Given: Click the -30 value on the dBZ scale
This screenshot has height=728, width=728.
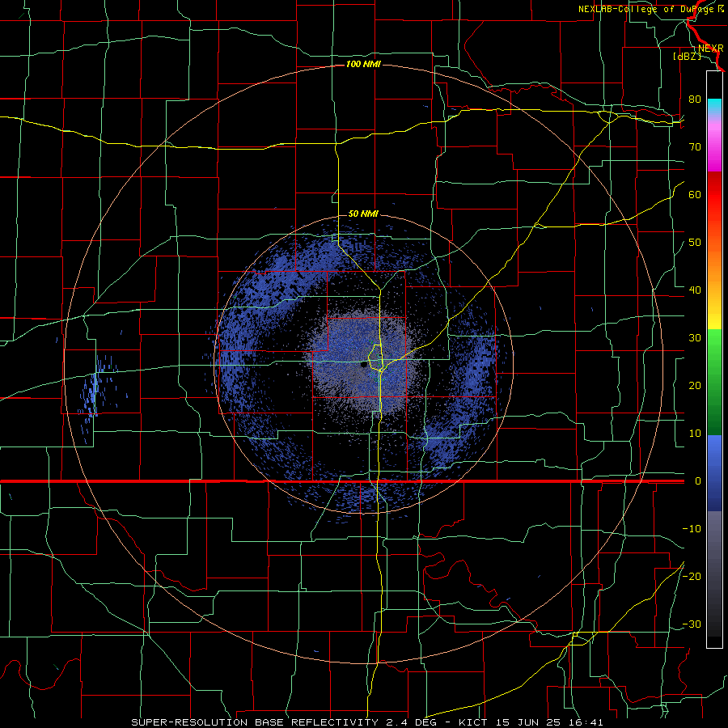Looking at the screenshot, I should (692, 624).
